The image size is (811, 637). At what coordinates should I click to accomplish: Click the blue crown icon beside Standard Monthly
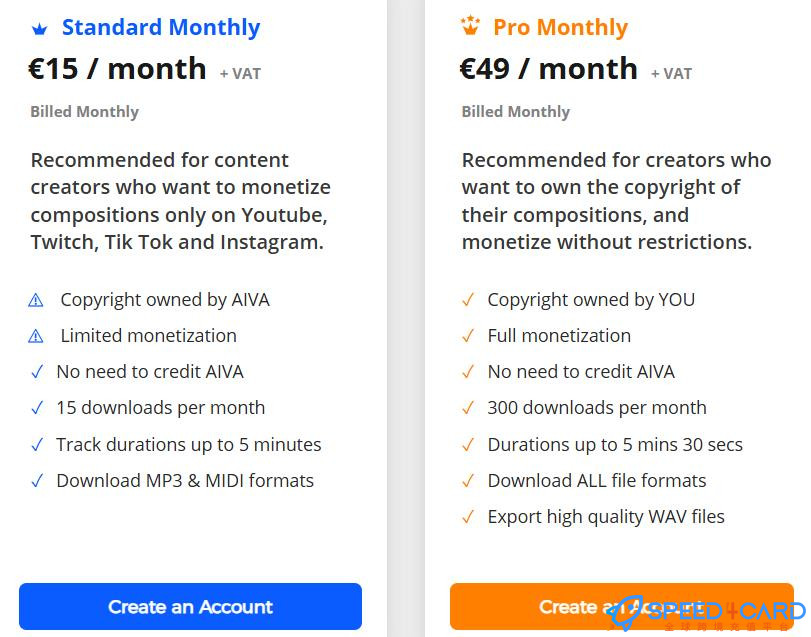39,28
